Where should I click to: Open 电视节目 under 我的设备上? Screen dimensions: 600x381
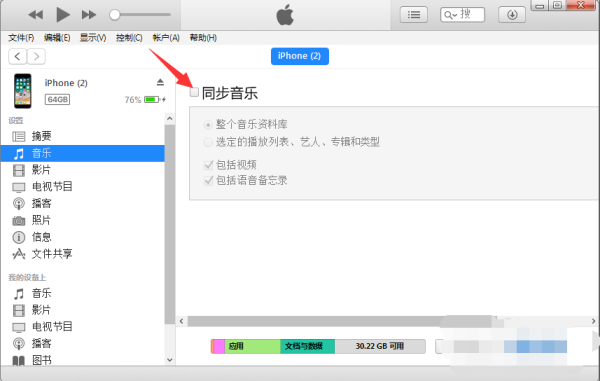(83, 327)
